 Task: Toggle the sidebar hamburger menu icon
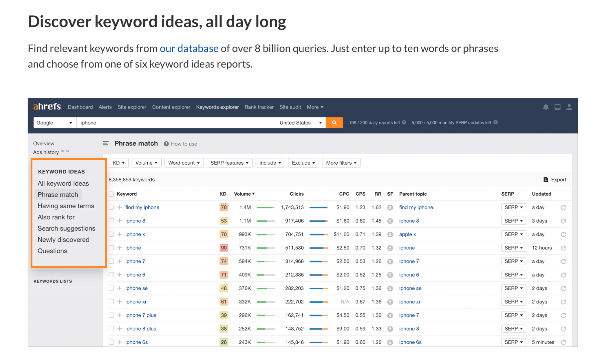(106, 143)
